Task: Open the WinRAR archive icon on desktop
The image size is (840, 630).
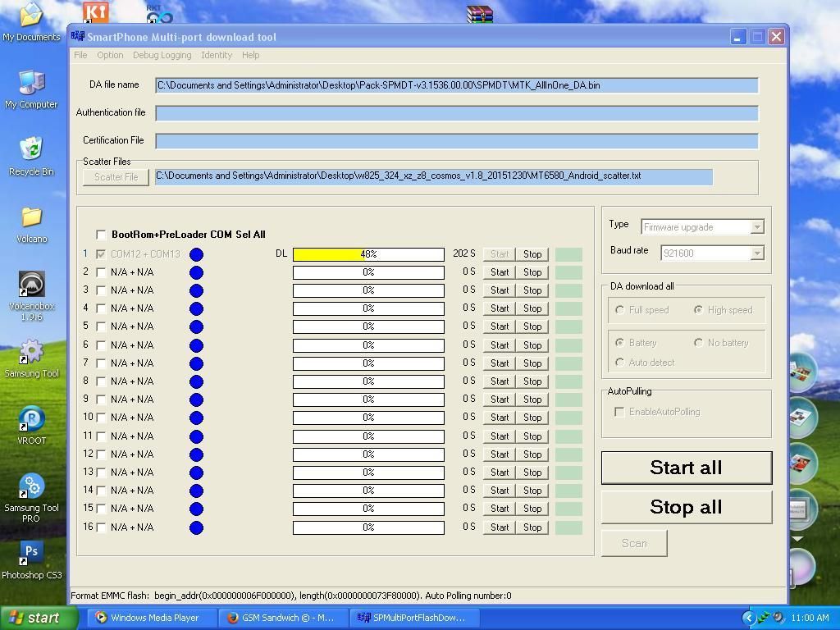Action: tap(479, 15)
